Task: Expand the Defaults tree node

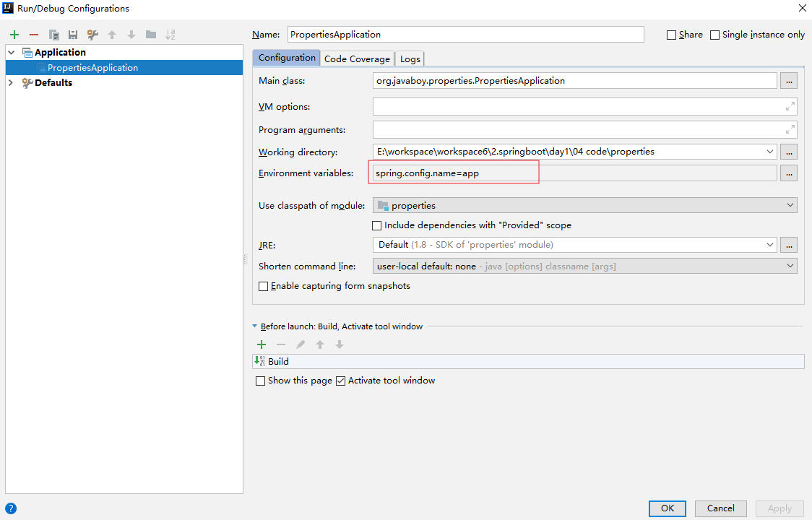Action: point(11,82)
